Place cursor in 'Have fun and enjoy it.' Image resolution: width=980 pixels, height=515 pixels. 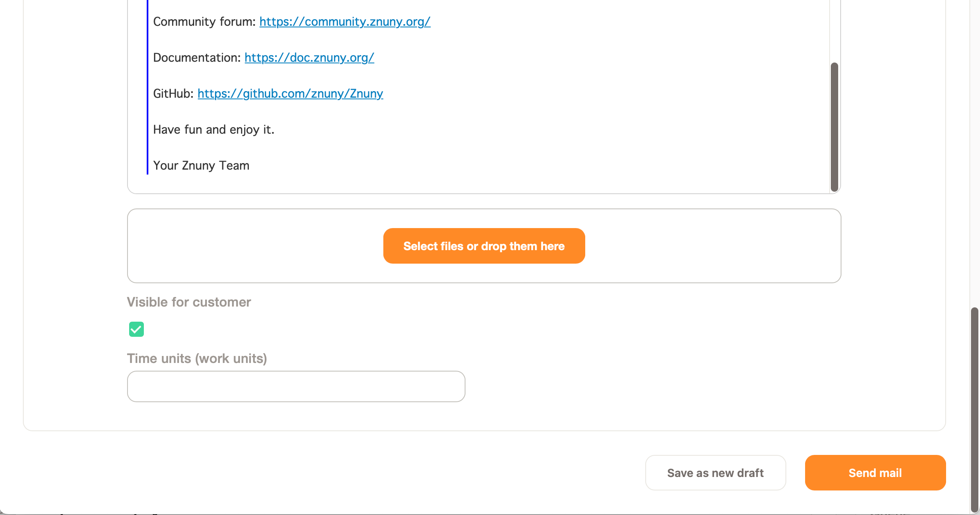click(x=213, y=130)
